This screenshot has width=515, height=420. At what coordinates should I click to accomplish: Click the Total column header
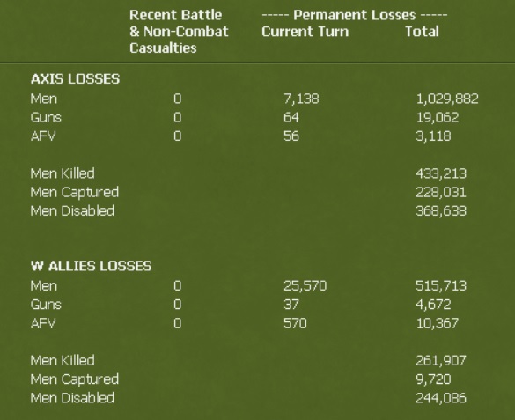pyautogui.click(x=422, y=32)
